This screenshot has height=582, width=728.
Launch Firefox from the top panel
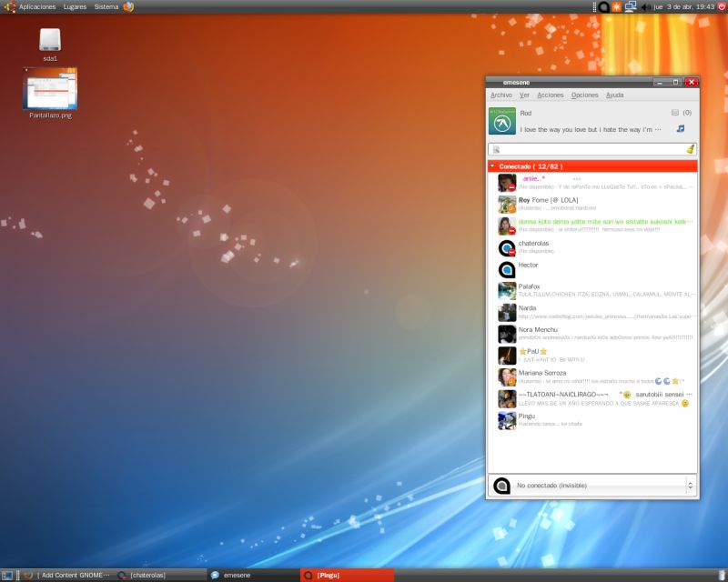point(128,7)
